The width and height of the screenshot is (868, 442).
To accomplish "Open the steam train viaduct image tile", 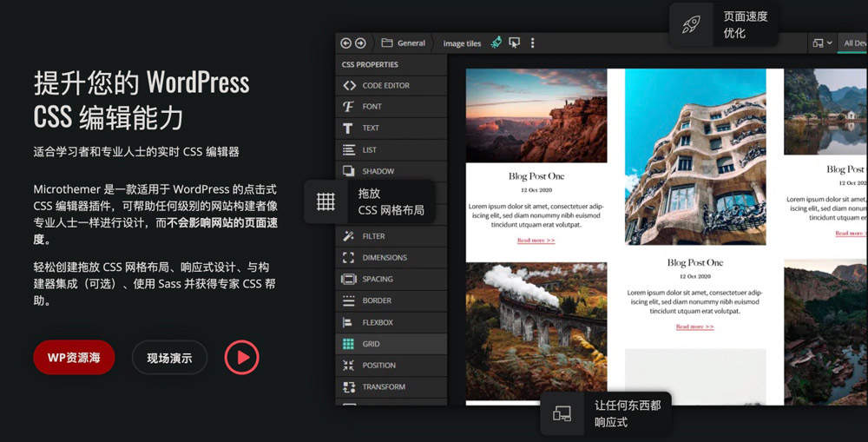I will (x=536, y=331).
